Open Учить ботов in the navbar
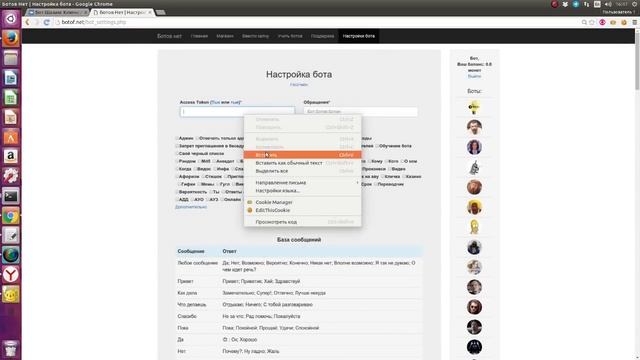 [x=290, y=36]
